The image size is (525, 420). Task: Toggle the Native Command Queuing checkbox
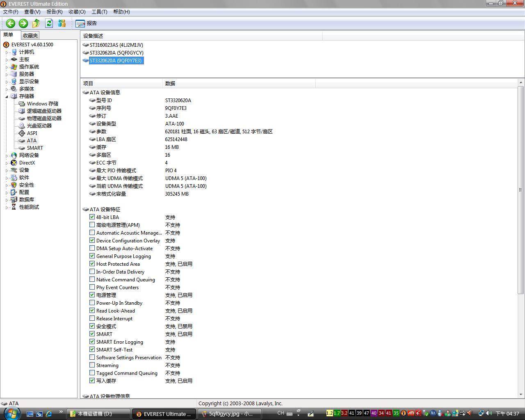[92, 279]
